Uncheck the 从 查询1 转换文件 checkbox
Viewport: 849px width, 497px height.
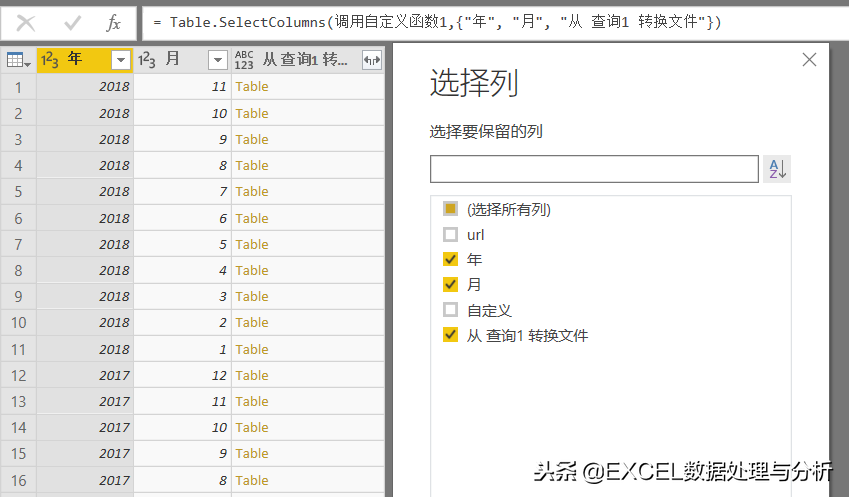450,335
